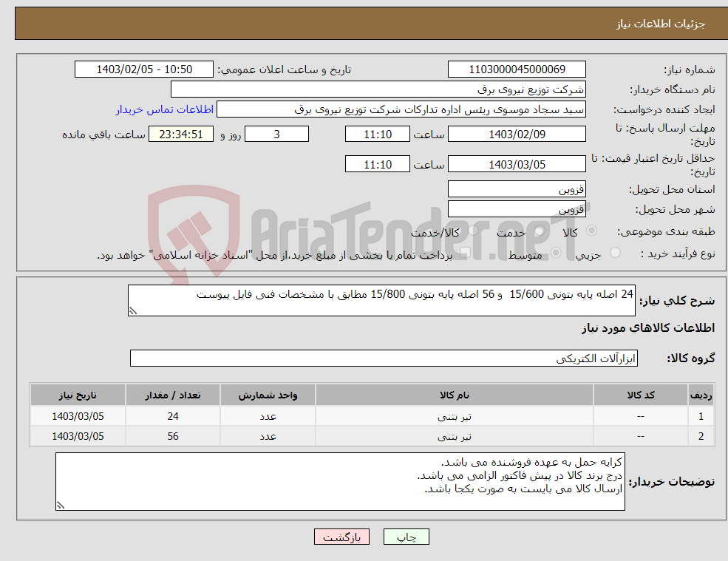Click the کد کالا column header
Screen dimensions: 728x561
coord(641,395)
